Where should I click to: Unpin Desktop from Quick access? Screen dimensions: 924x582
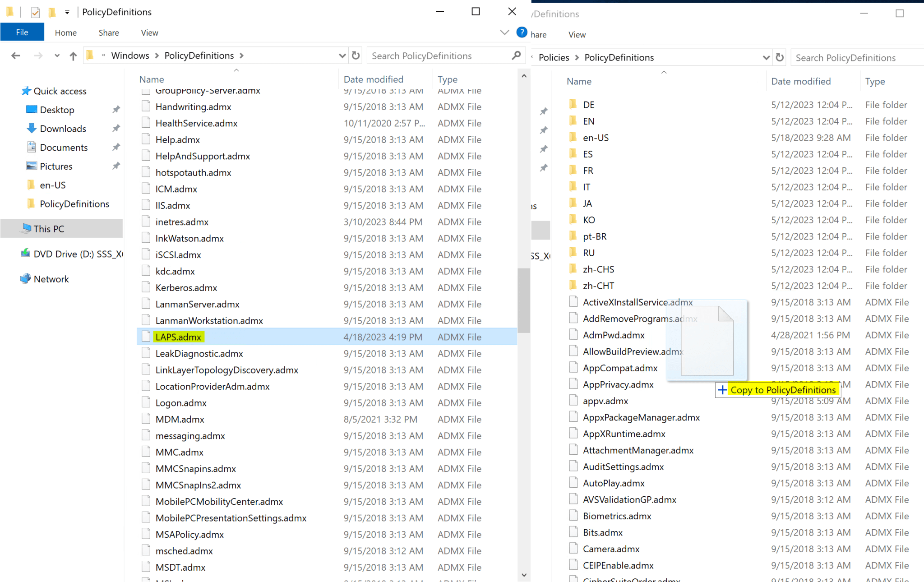[x=116, y=109]
